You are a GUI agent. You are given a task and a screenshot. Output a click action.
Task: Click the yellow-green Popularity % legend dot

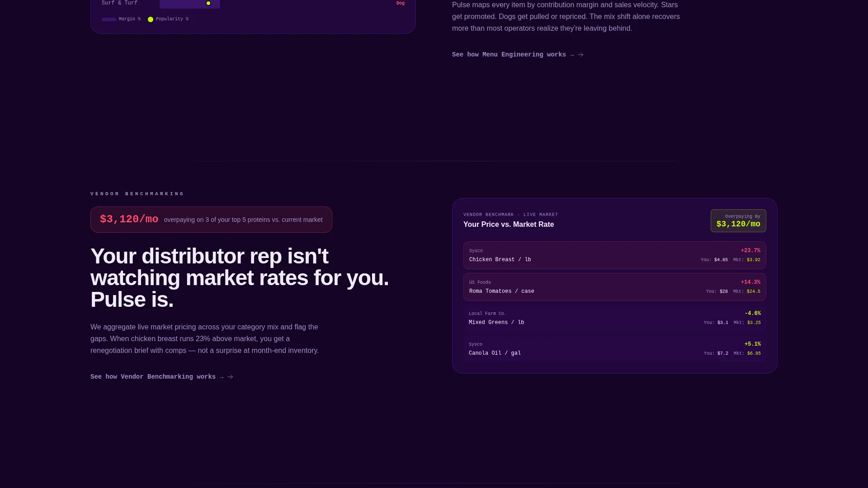click(x=151, y=19)
